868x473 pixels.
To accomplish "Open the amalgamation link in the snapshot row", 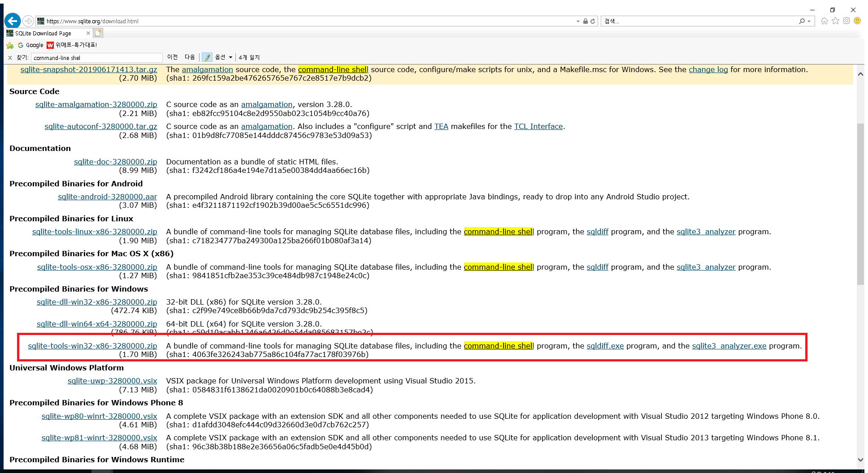I will pyautogui.click(x=207, y=69).
